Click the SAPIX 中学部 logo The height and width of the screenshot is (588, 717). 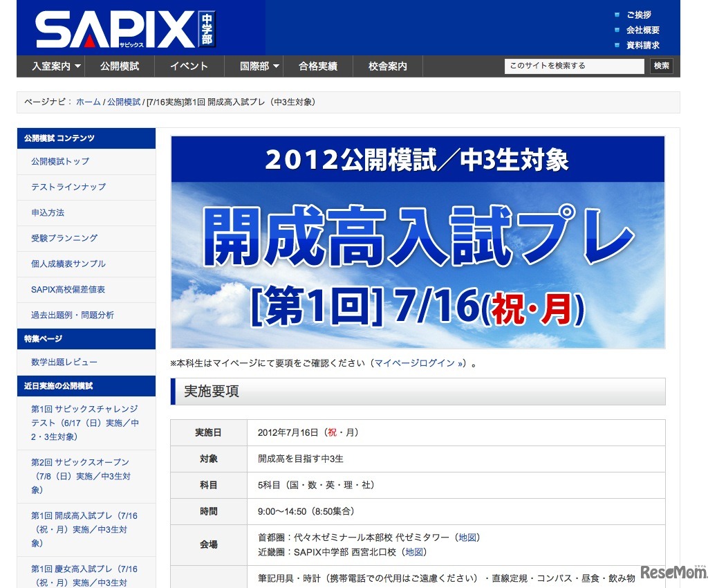click(x=125, y=29)
